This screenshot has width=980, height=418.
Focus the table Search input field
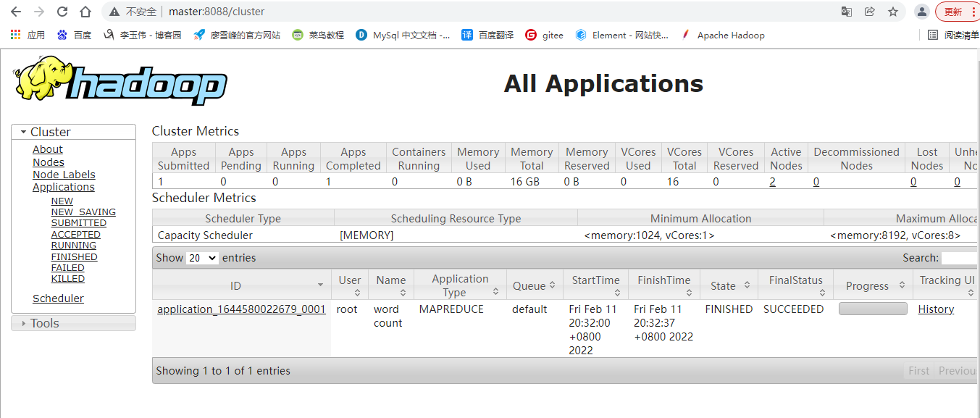[x=960, y=258]
